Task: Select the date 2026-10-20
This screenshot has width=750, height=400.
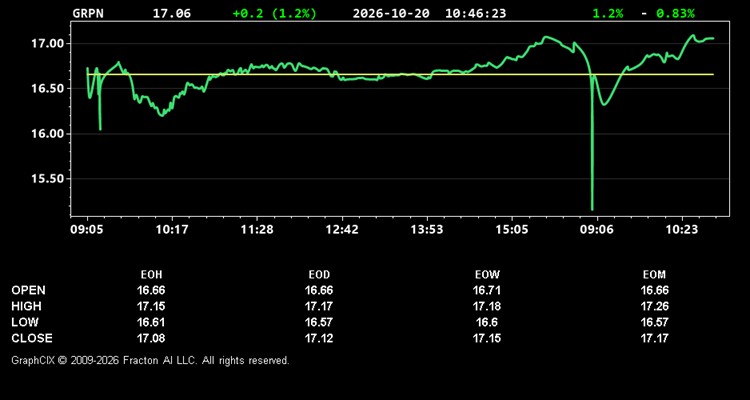Action: click(391, 13)
